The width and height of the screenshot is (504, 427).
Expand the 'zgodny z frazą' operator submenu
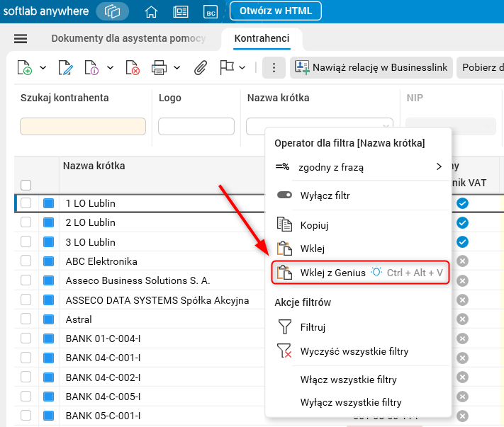pos(439,167)
